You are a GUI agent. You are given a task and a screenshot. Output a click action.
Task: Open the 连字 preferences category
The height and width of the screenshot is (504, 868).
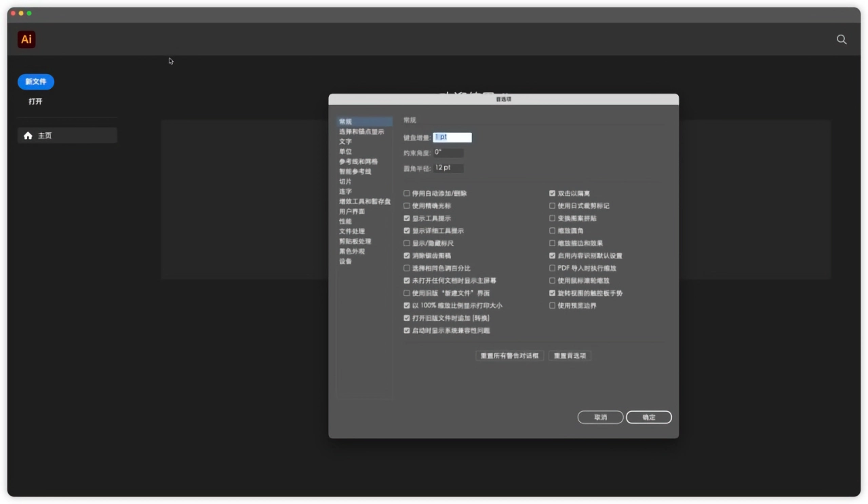pos(346,191)
